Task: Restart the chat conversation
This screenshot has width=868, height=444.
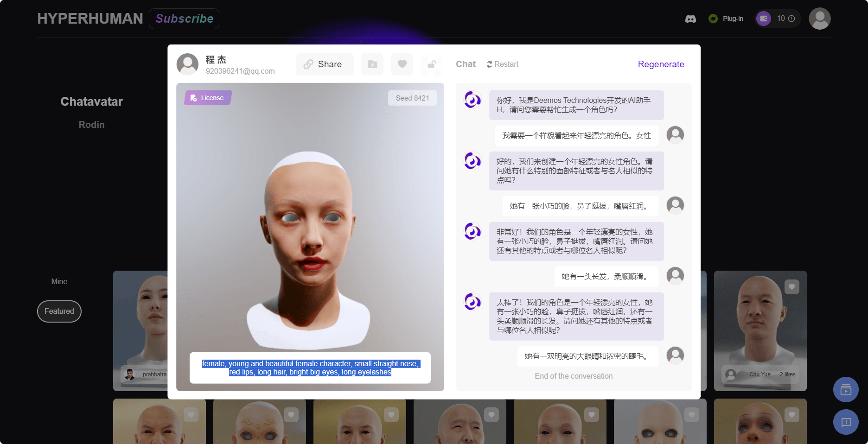Action: pos(503,64)
